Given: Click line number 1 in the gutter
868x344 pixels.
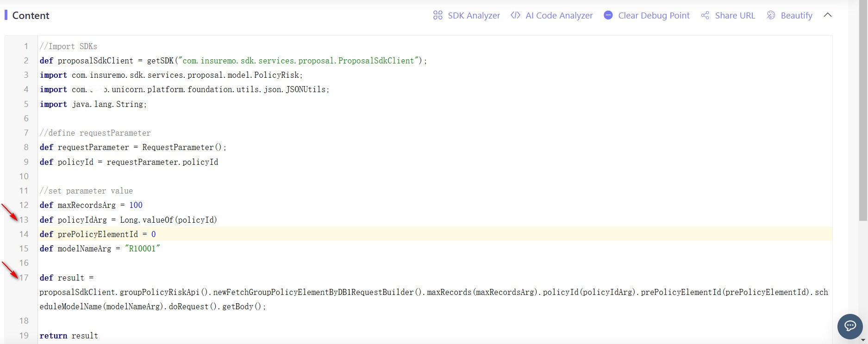Looking at the screenshot, I should pyautogui.click(x=26, y=46).
